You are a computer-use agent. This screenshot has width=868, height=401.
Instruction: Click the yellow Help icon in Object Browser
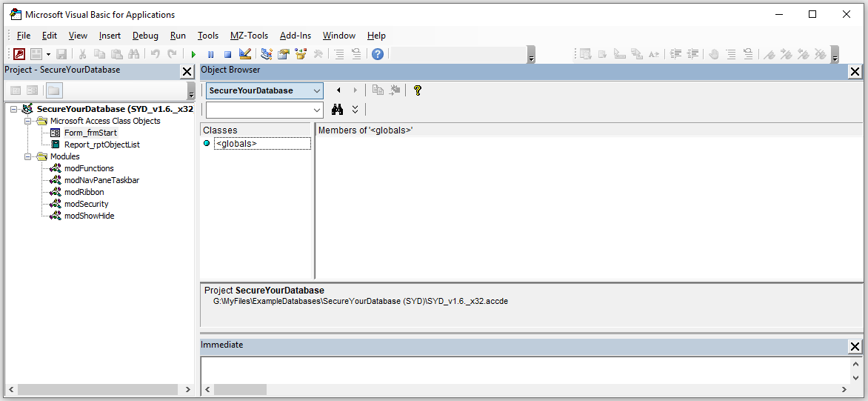point(418,90)
